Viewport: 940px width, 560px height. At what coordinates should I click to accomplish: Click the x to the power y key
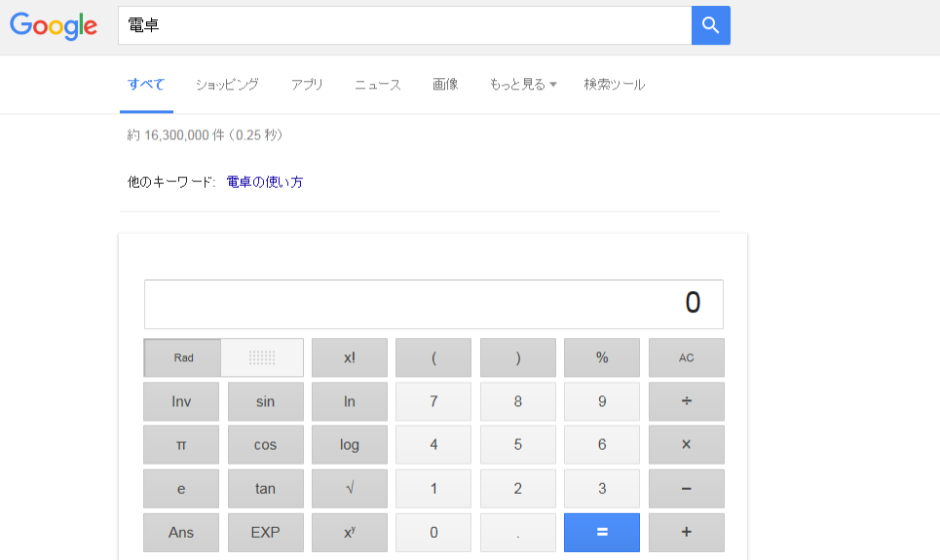coord(350,533)
